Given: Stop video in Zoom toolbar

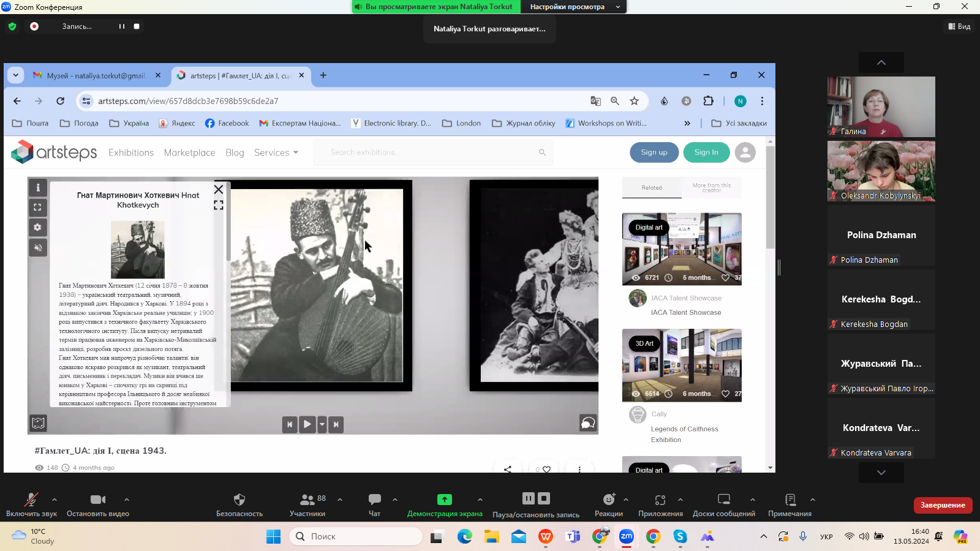Looking at the screenshot, I should pos(97,500).
